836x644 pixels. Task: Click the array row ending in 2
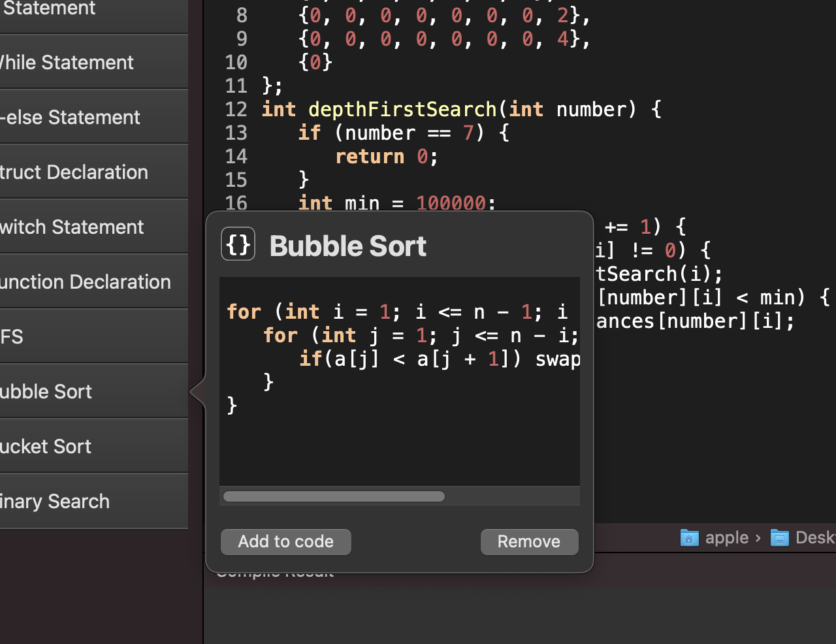pyautogui.click(x=444, y=15)
